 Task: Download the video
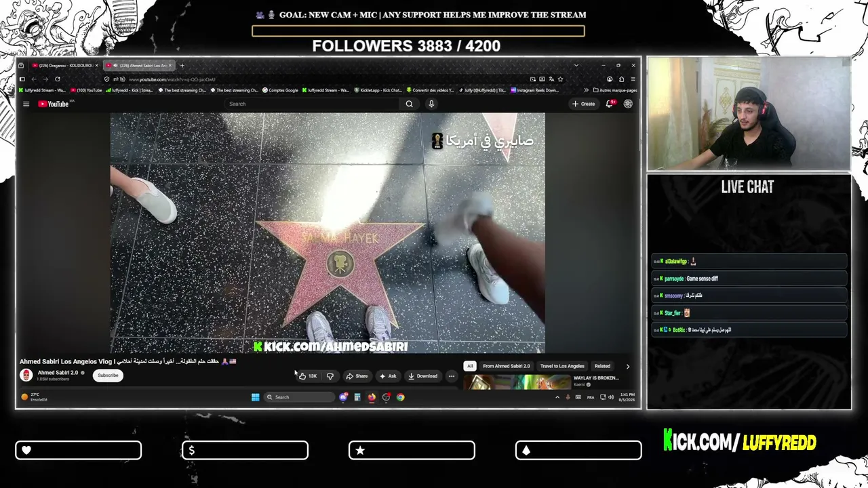click(x=423, y=376)
